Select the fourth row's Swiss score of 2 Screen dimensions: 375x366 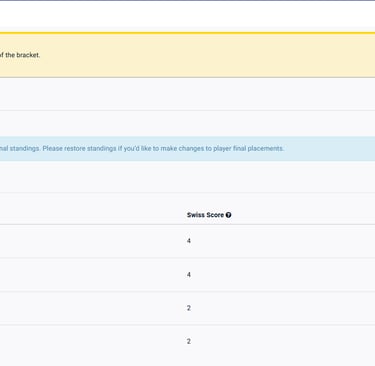[189, 341]
